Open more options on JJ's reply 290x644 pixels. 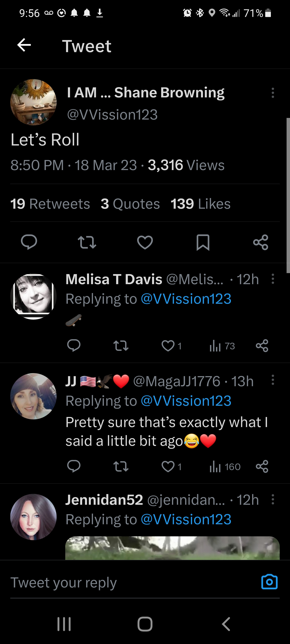coord(273,380)
